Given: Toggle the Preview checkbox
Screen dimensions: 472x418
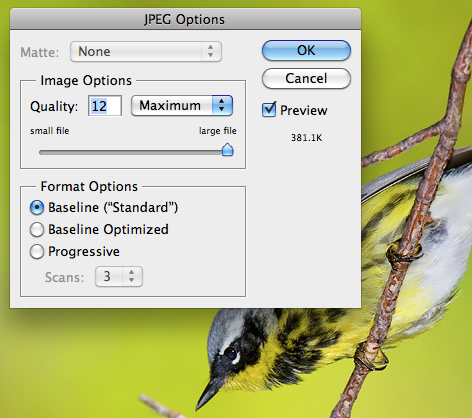Looking at the screenshot, I should coord(269,110).
